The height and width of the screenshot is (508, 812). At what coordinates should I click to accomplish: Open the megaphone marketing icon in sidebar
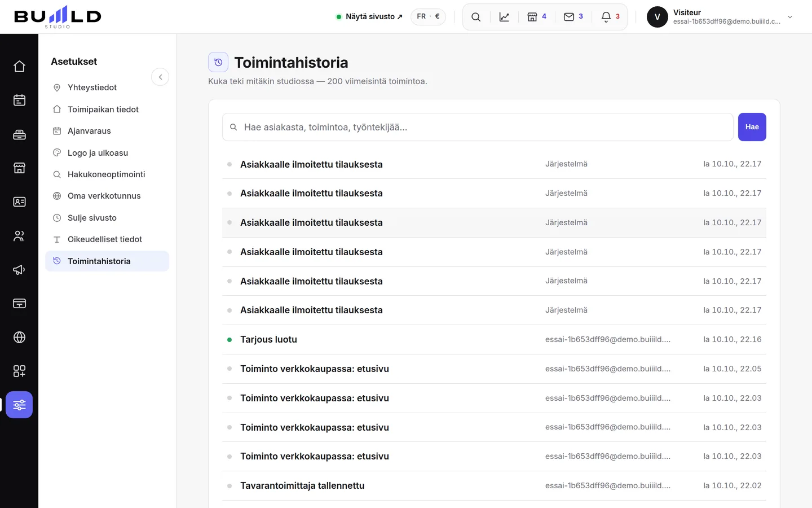click(19, 270)
